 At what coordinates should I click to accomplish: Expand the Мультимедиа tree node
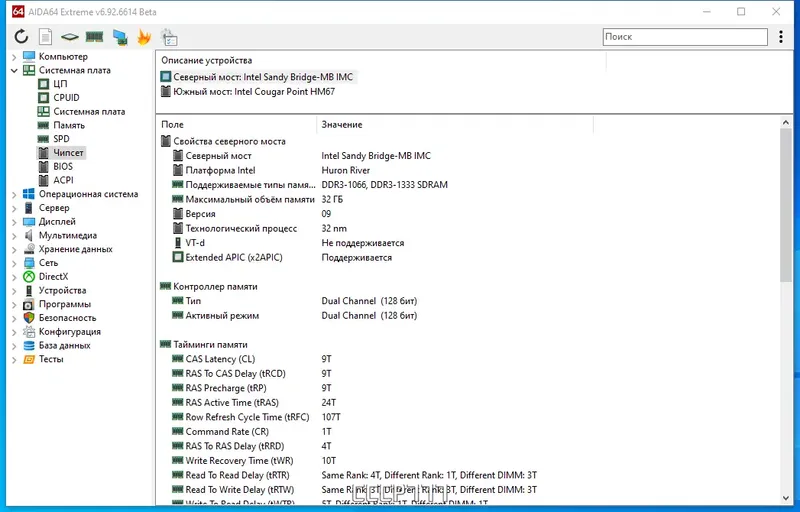pos(14,236)
